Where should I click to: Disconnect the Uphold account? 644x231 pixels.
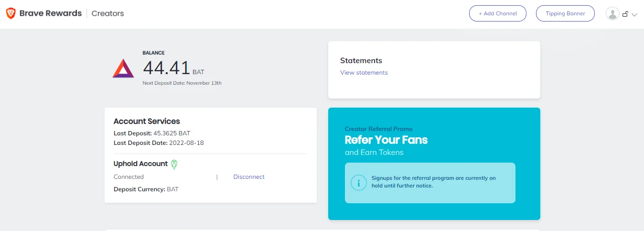pyautogui.click(x=249, y=177)
